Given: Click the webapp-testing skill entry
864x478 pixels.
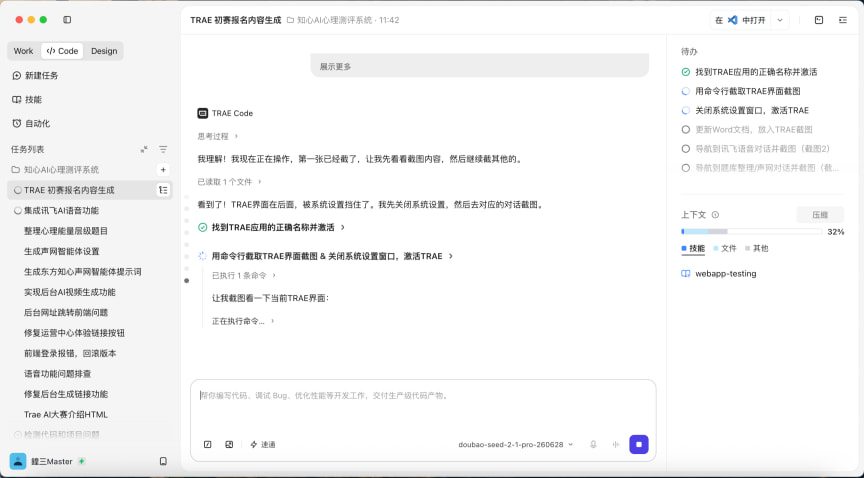Looking at the screenshot, I should click(x=719, y=274).
